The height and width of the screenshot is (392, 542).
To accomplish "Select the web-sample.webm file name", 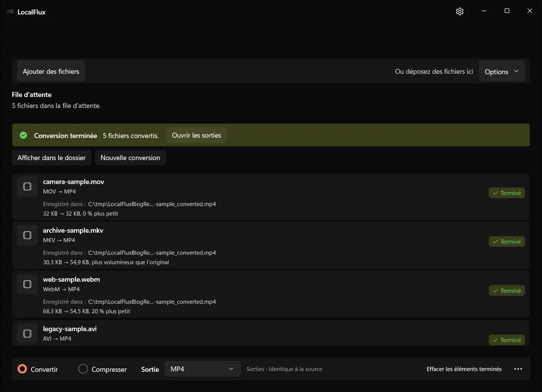I will point(71,280).
